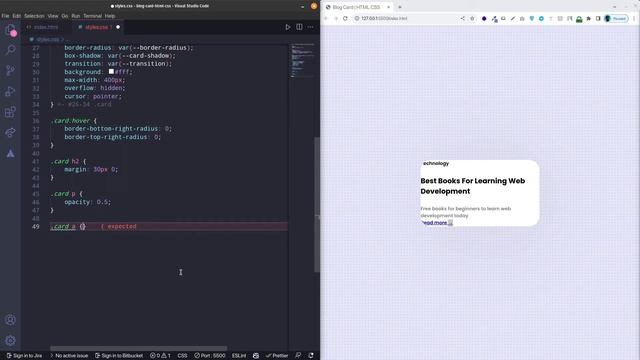
Task: Open the browser side panel icon
Action: 598,18
